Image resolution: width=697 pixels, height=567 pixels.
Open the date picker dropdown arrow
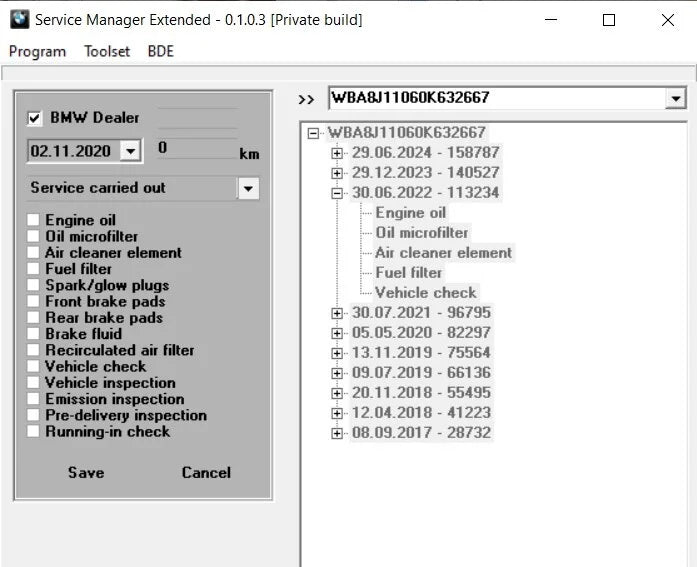[x=131, y=151]
